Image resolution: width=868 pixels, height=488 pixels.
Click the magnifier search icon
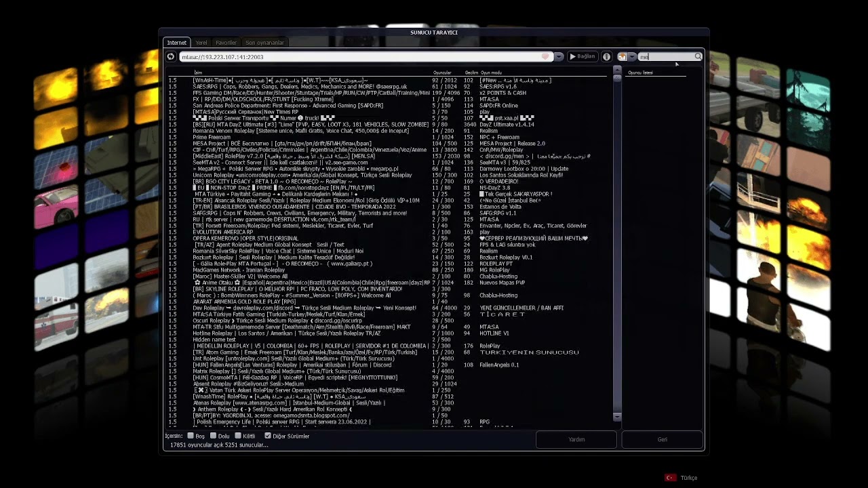[698, 57]
